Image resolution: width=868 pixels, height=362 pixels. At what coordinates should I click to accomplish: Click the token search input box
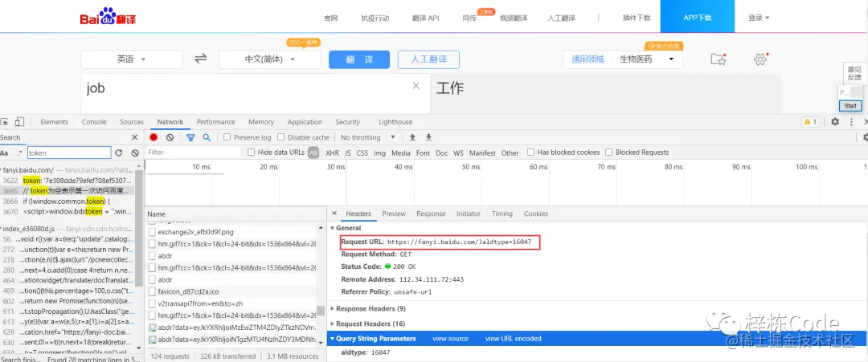[69, 153]
